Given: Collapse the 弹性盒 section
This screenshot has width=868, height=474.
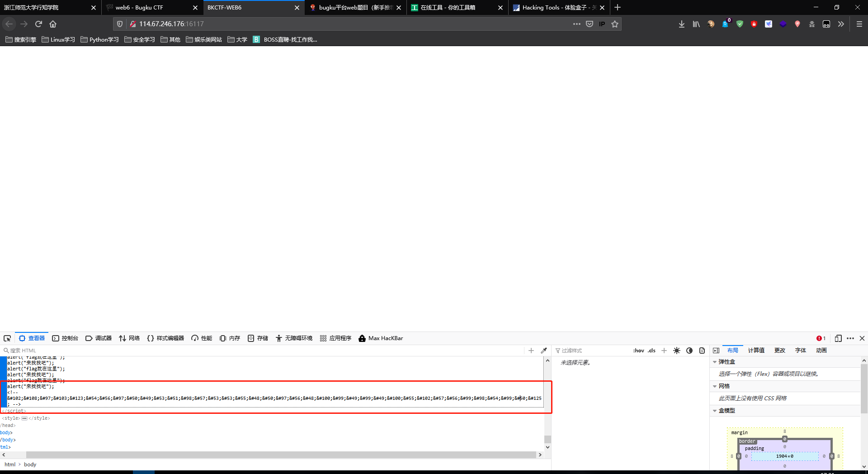Looking at the screenshot, I should (x=715, y=362).
